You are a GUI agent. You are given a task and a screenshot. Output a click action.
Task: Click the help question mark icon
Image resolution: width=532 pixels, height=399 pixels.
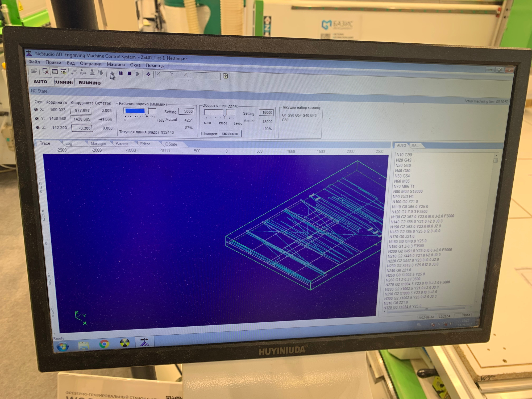(x=225, y=76)
